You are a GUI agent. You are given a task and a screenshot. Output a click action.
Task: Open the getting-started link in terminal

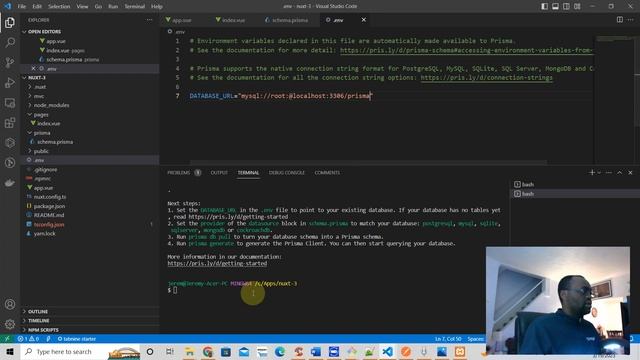click(x=217, y=263)
